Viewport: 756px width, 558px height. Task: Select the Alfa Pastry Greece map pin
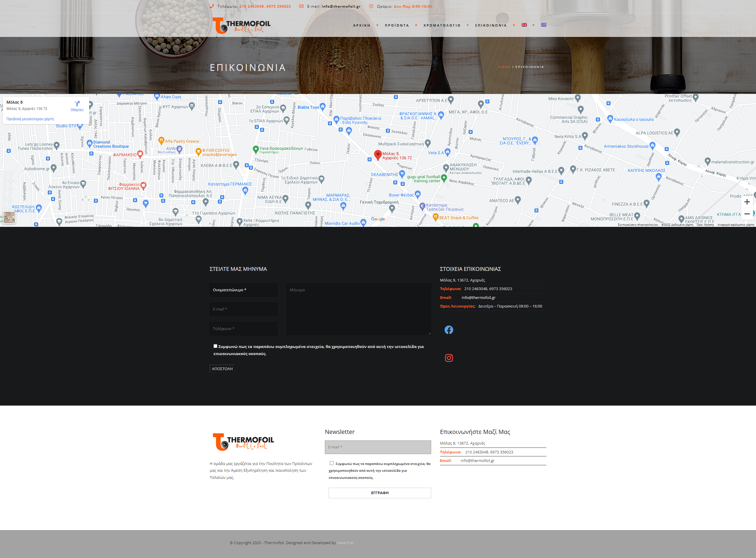[x=161, y=141]
